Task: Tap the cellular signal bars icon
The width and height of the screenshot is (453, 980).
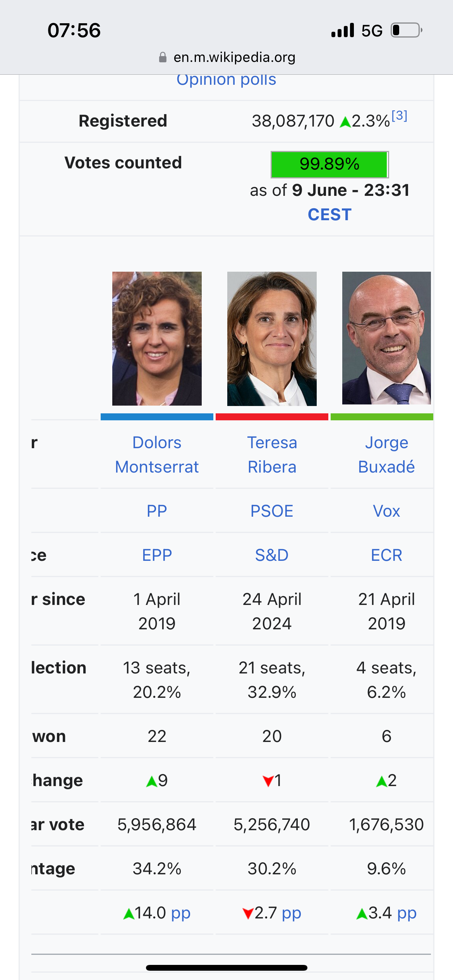Action: click(343, 30)
